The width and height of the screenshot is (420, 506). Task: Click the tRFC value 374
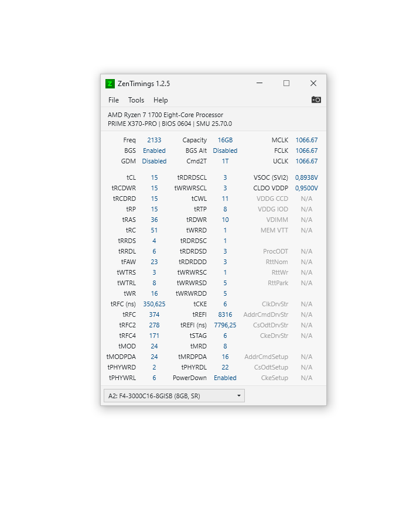tap(154, 314)
